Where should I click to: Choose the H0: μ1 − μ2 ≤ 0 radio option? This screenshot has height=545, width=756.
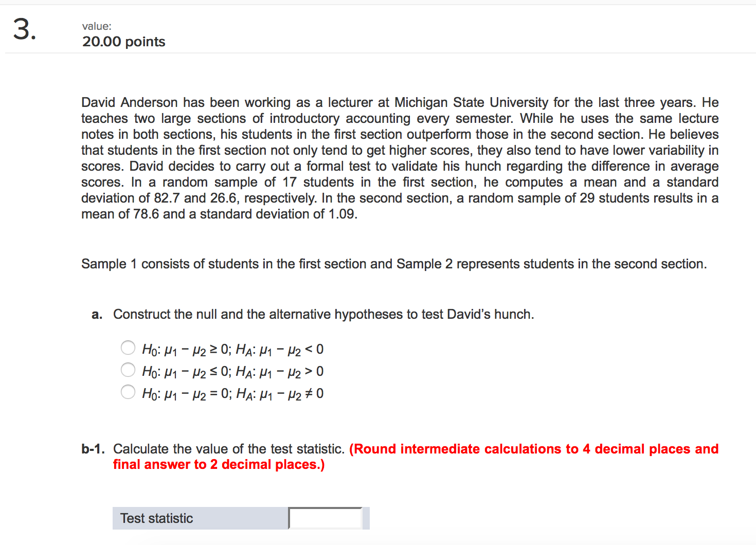(x=128, y=370)
